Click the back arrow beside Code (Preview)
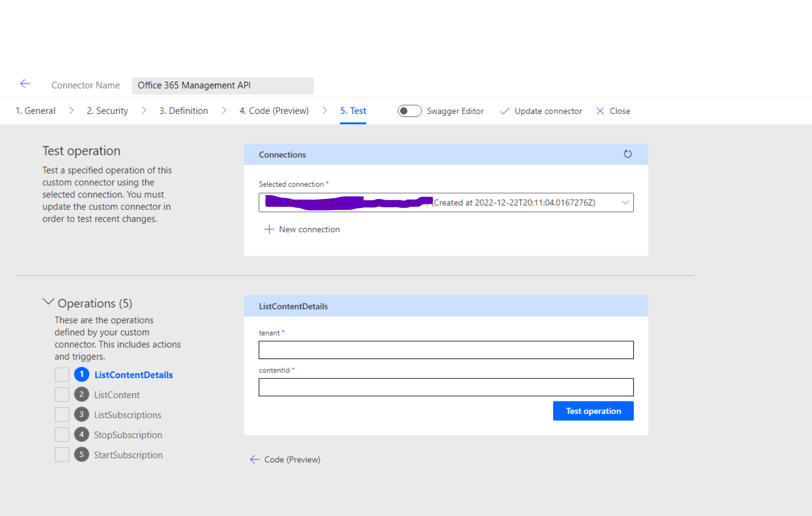Viewport: 812px width, 516px height. pyautogui.click(x=255, y=459)
